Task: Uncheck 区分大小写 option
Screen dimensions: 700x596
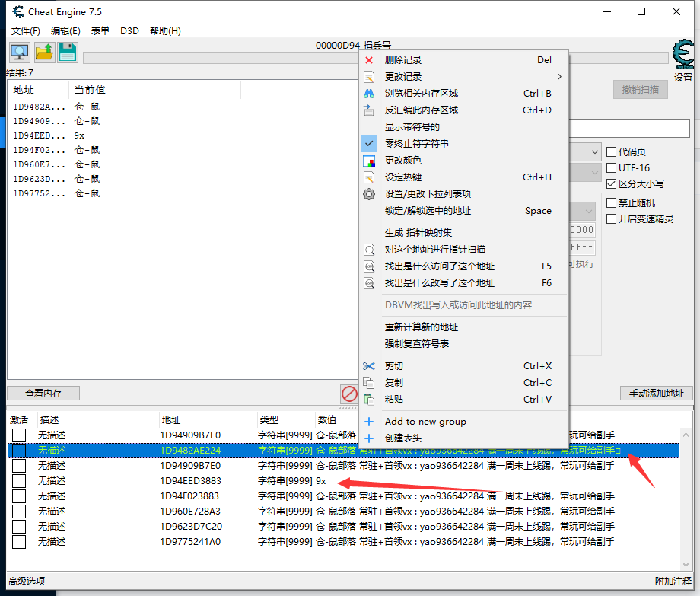Action: tap(611, 183)
